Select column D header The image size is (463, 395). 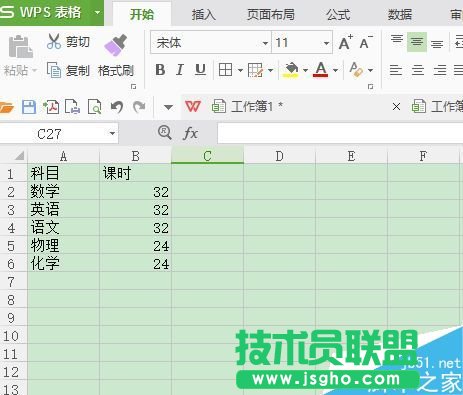coord(279,156)
